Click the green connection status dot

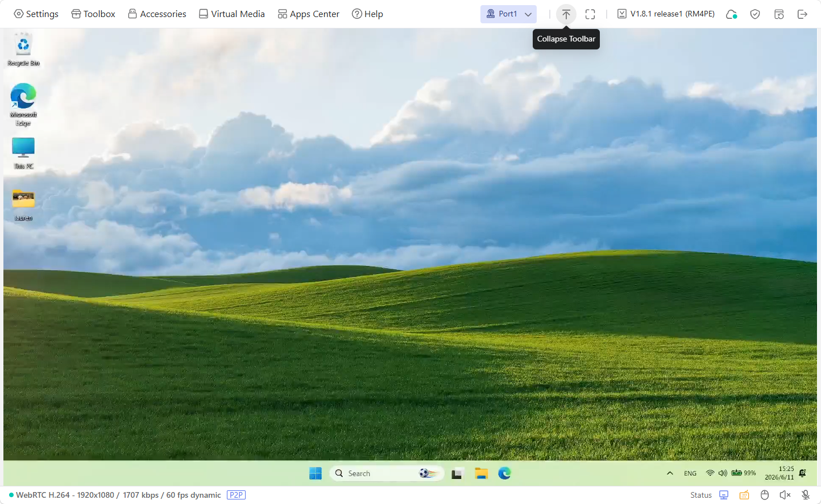[x=11, y=495]
